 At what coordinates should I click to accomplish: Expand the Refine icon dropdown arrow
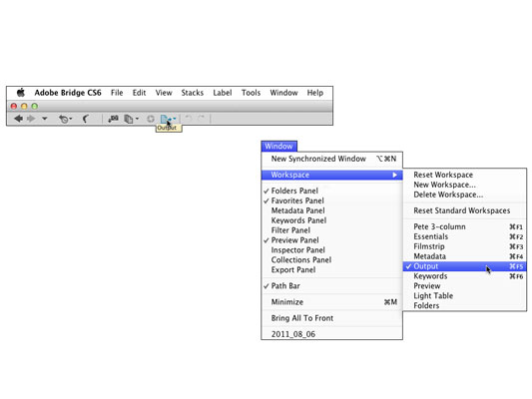click(137, 119)
